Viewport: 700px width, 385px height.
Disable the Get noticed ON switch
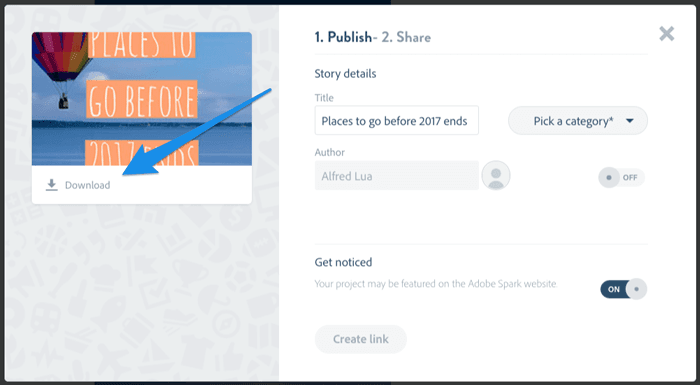click(x=623, y=289)
